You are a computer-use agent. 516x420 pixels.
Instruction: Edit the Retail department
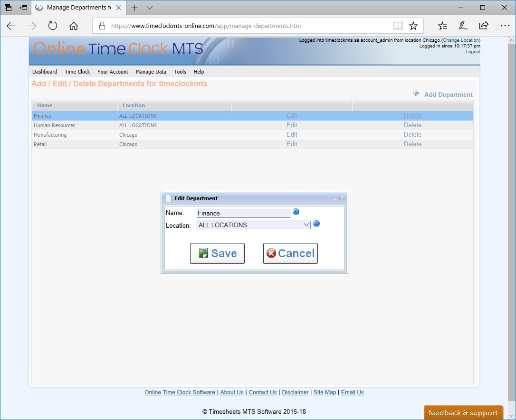pos(292,144)
